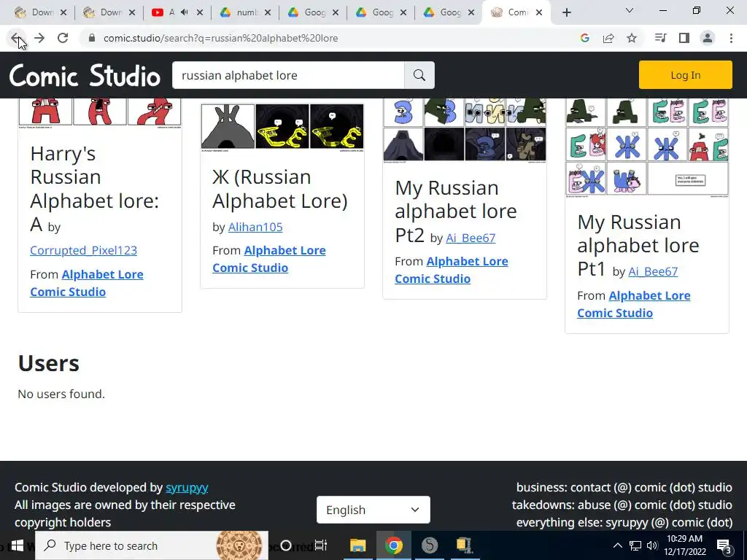Click thumbnail of Harry's Russian Alphabet lore comic
Image resolution: width=747 pixels, height=560 pixels.
[100, 113]
